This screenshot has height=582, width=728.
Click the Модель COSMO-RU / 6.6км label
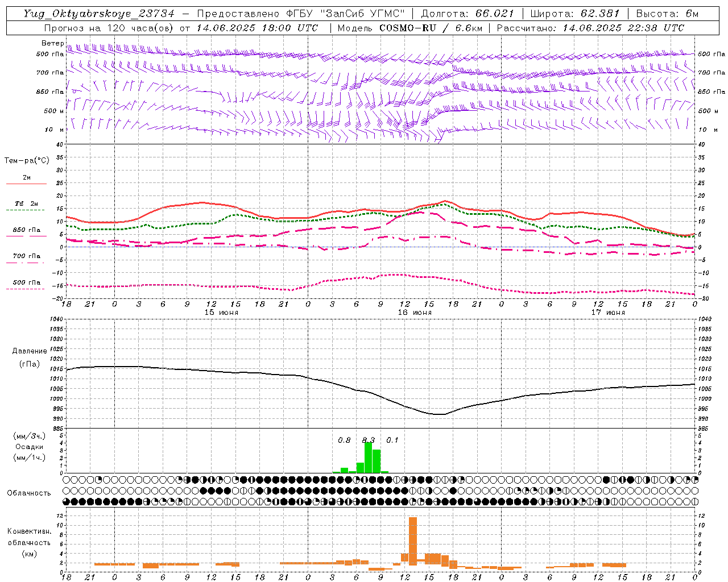pyautogui.click(x=410, y=28)
